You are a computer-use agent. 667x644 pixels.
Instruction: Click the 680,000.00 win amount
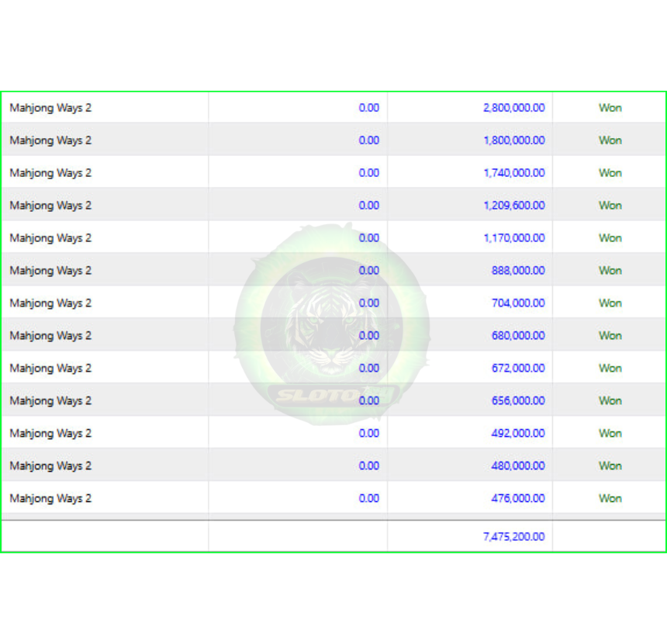pyautogui.click(x=518, y=335)
